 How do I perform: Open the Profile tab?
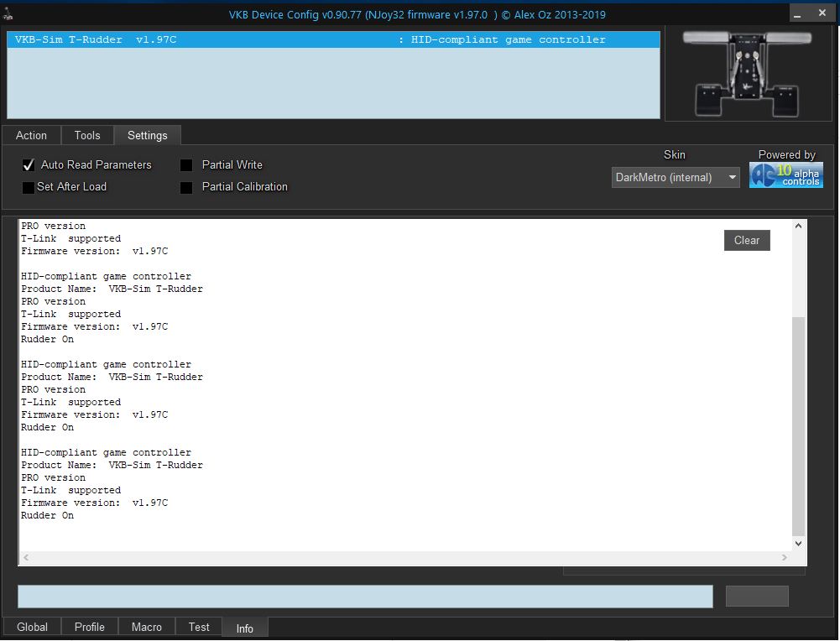tap(90, 627)
